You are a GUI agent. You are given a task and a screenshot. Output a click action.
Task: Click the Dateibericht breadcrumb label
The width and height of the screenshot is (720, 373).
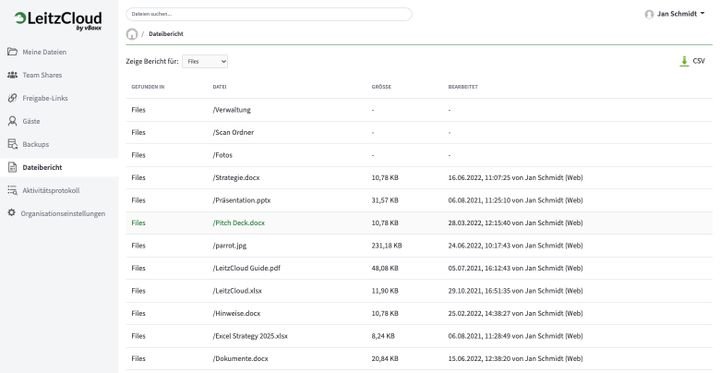click(166, 34)
